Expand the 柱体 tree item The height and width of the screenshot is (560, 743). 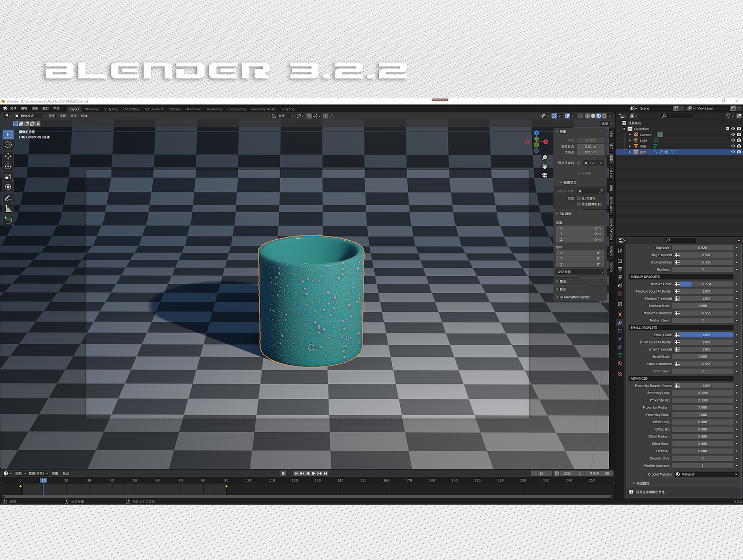pyautogui.click(x=630, y=152)
